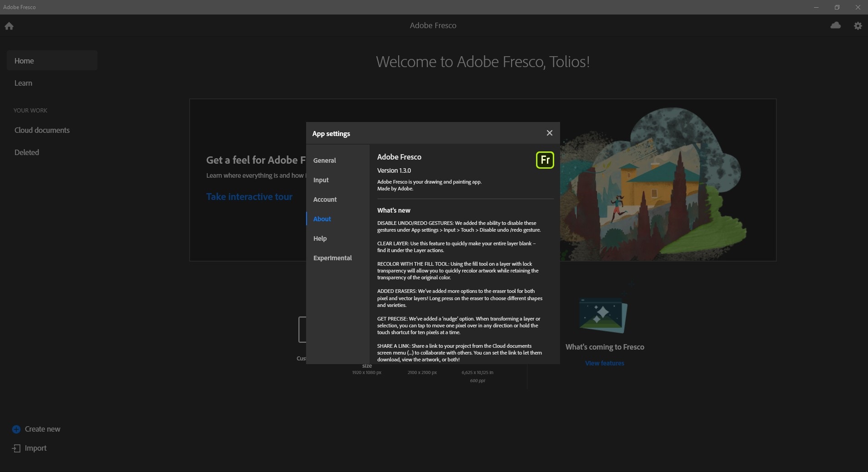Click RECOLOR WITH THE FILL TOOL paragraph

click(458, 271)
